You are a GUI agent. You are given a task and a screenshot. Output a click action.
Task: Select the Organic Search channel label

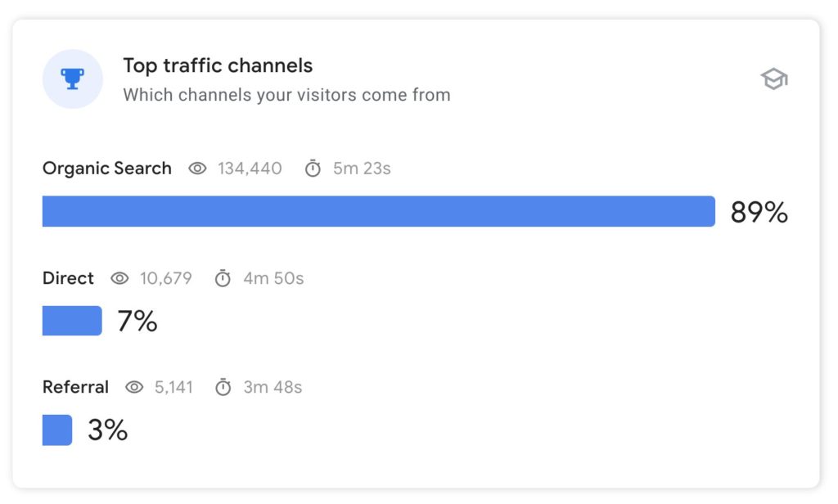coord(107,169)
